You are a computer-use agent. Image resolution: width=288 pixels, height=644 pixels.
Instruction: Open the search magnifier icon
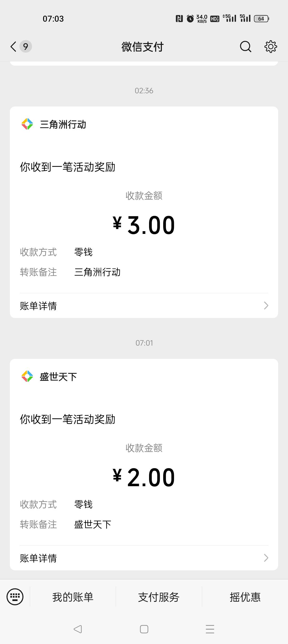(x=245, y=46)
